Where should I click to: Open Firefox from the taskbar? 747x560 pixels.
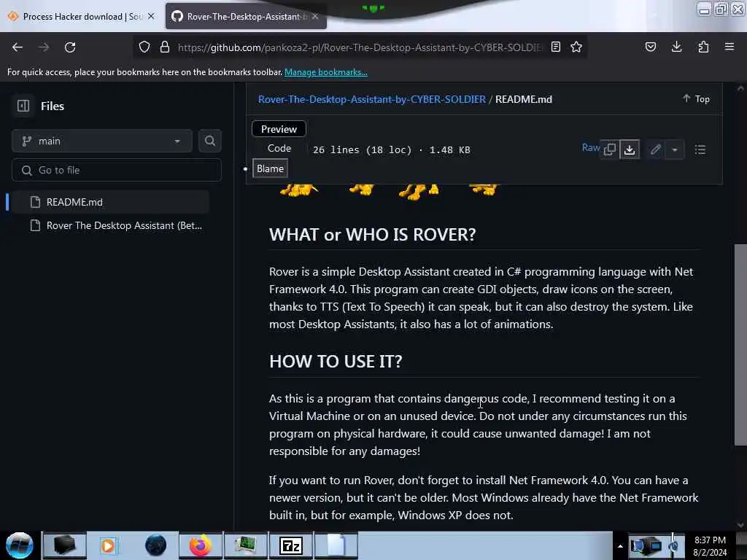[201, 545]
